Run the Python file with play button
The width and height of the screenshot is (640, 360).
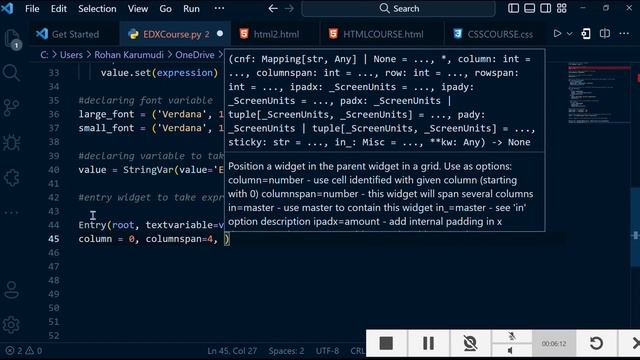coord(557,34)
